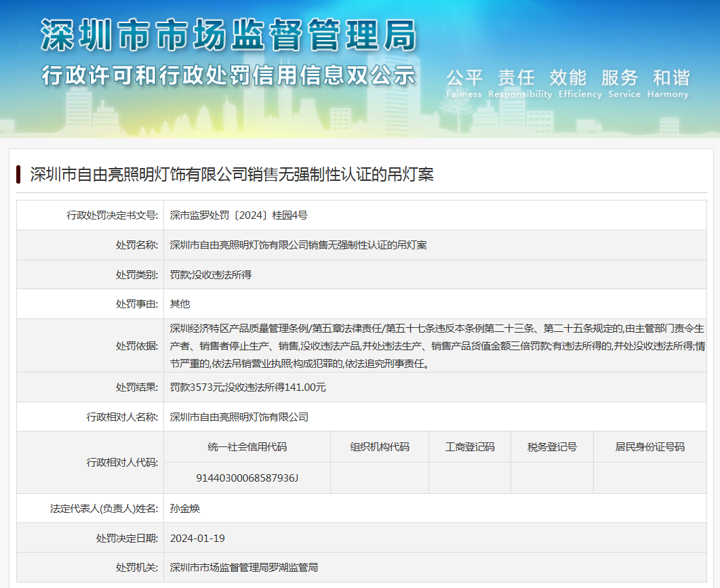Click the 行政许可和行政处罚信用信息双公示 subtitle
Image resolution: width=720 pixels, height=588 pixels.
(x=228, y=75)
